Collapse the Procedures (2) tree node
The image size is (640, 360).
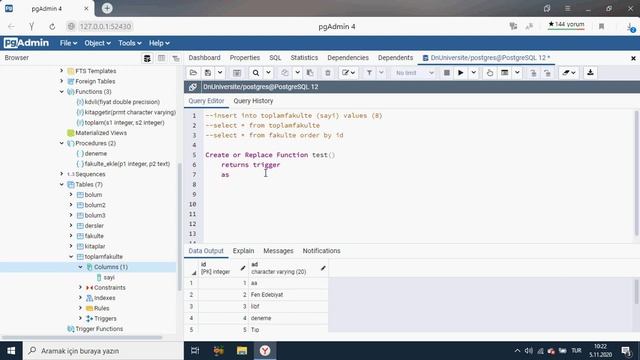[x=62, y=143]
